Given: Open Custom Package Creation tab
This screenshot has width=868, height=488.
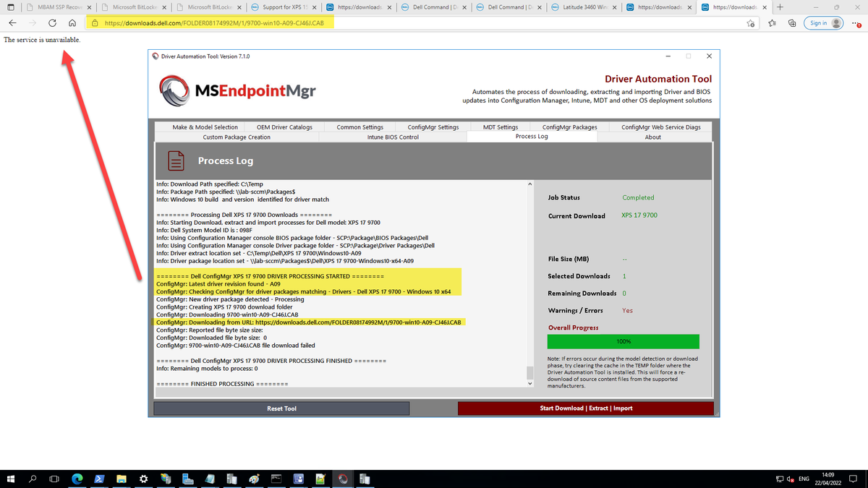Looking at the screenshot, I should tap(237, 137).
